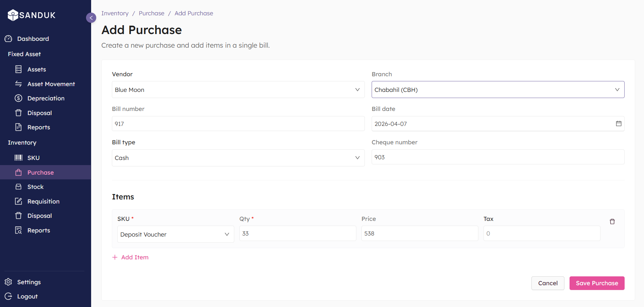Click the SKU barcode icon

click(19, 158)
